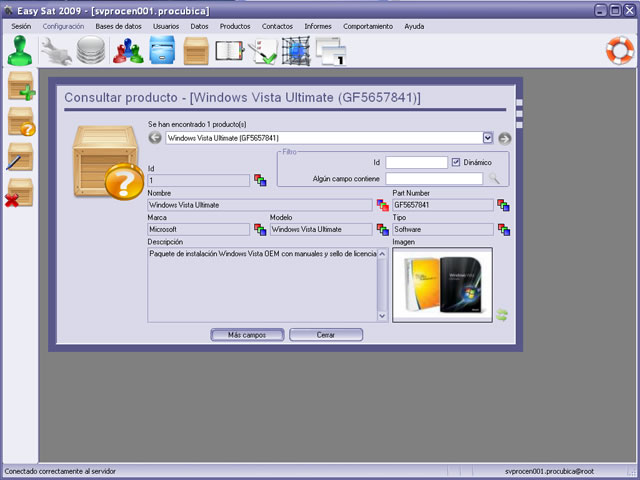640x480 pixels.
Task: Click the status text Conectado correctamente al servidor
Action: coord(60,471)
